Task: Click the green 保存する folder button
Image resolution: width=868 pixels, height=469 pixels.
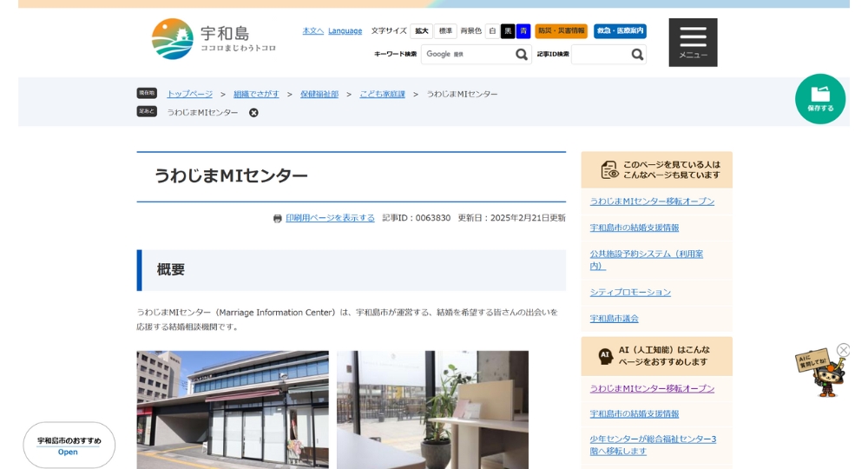Action: pyautogui.click(x=820, y=98)
